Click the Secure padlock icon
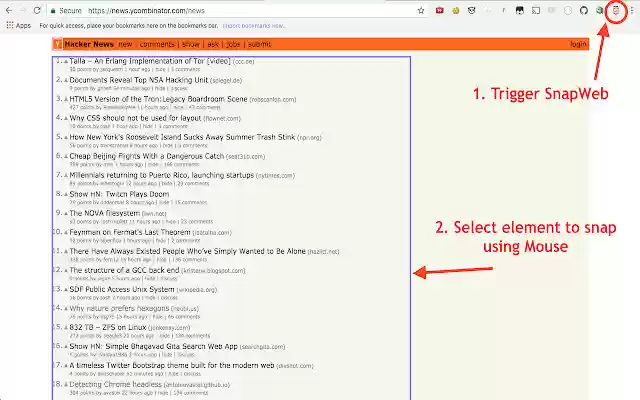Image resolution: width=640 pixels, height=400 pixels. point(53,11)
